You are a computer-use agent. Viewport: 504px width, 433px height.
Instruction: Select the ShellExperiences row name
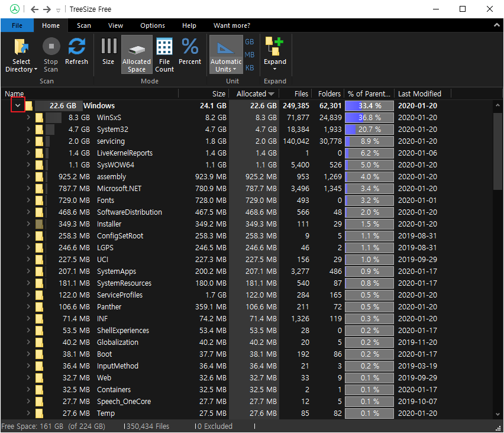click(x=123, y=331)
